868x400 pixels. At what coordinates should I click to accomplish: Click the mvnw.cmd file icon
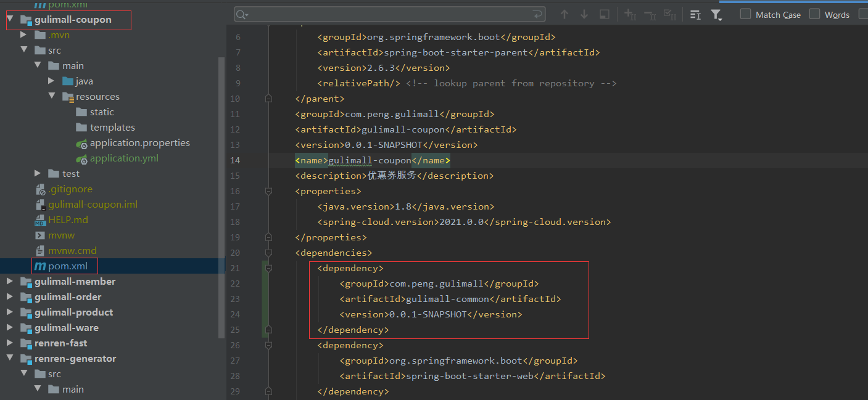[x=40, y=251]
